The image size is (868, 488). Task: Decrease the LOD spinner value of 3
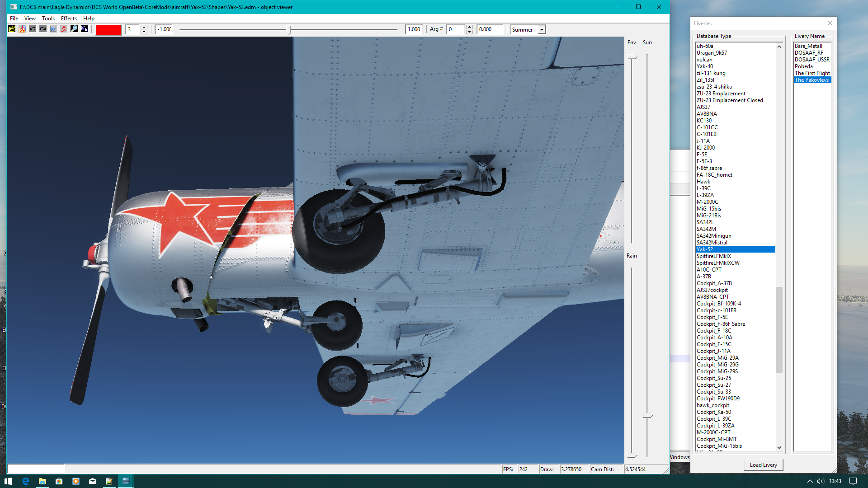pyautogui.click(x=144, y=32)
